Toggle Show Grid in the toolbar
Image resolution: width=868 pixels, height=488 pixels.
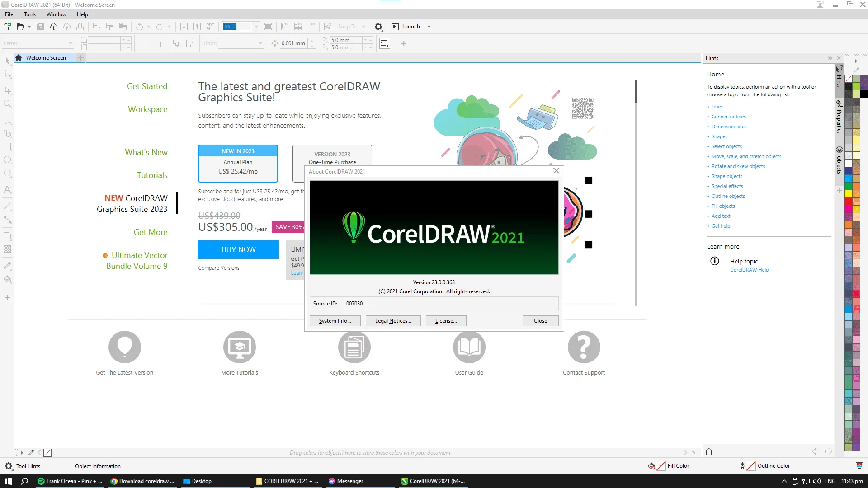298,27
